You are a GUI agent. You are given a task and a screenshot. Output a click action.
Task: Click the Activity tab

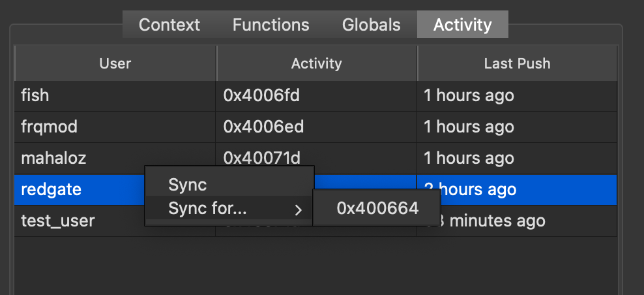(462, 25)
